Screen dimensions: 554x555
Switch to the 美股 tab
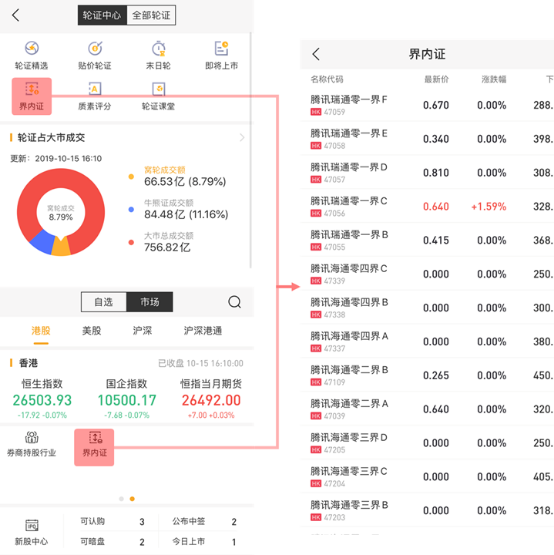(91, 331)
